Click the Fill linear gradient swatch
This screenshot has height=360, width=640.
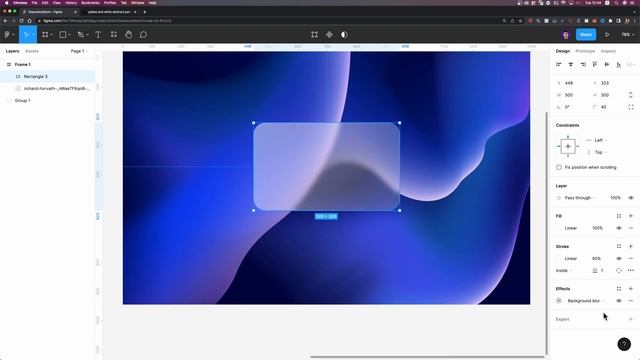(559, 228)
